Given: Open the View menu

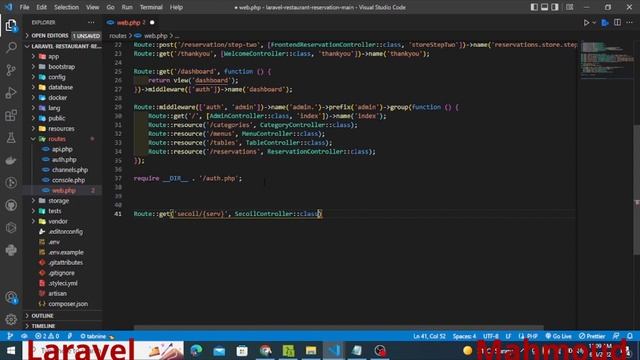Looking at the screenshot, I should [x=92, y=7].
